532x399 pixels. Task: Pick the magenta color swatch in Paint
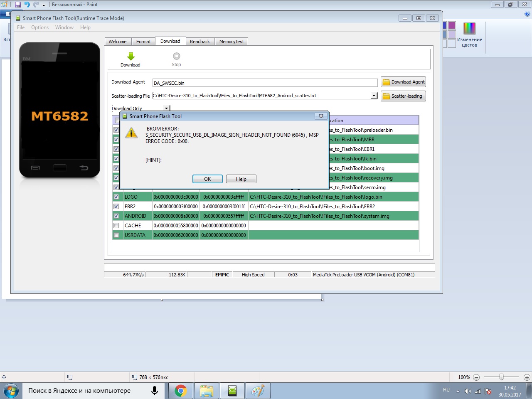pyautogui.click(x=452, y=25)
